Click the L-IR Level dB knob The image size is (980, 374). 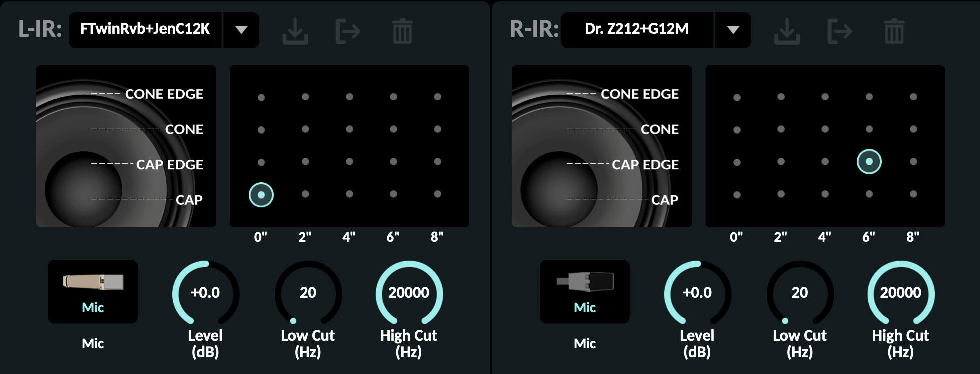[205, 293]
